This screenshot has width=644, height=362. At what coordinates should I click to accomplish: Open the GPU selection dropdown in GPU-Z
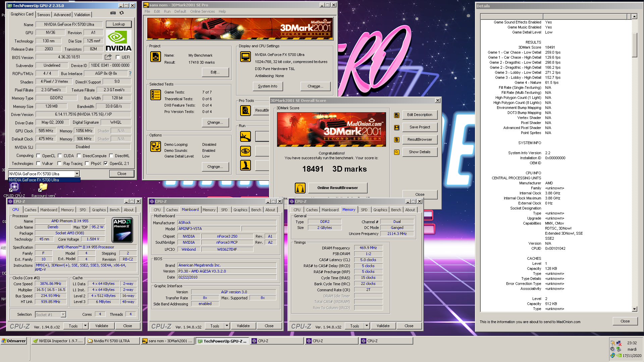click(x=77, y=174)
